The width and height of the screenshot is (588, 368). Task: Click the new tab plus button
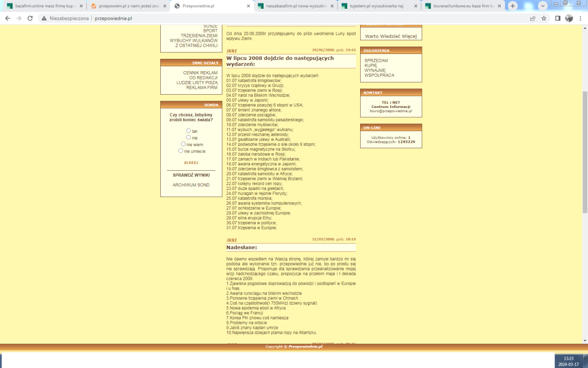pyautogui.click(x=513, y=6)
